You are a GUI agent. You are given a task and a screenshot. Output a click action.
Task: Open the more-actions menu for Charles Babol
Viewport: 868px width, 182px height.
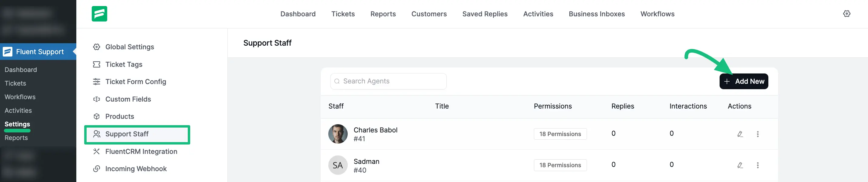[x=758, y=134]
